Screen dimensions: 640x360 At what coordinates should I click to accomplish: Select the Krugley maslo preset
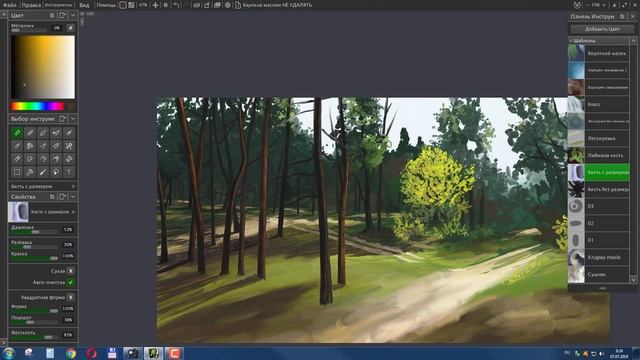[599, 257]
